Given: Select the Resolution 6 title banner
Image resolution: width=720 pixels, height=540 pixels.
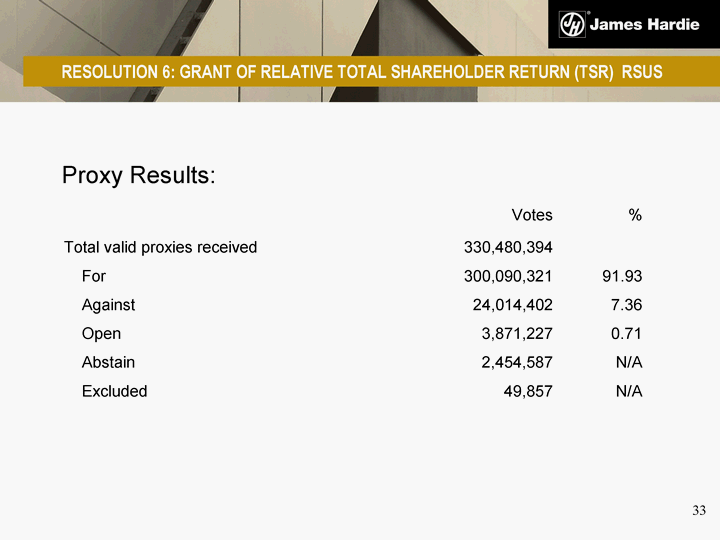Looking at the screenshot, I should coord(362,72).
